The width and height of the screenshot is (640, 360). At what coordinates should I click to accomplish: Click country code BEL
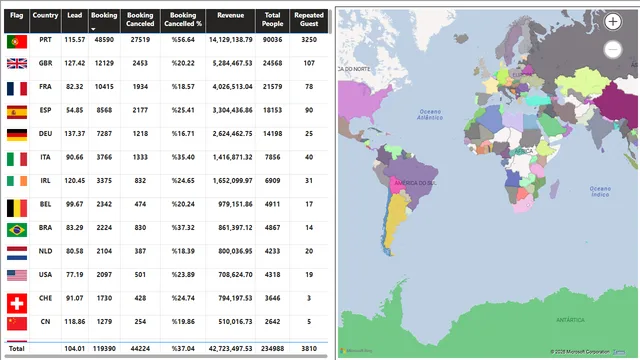45,204
